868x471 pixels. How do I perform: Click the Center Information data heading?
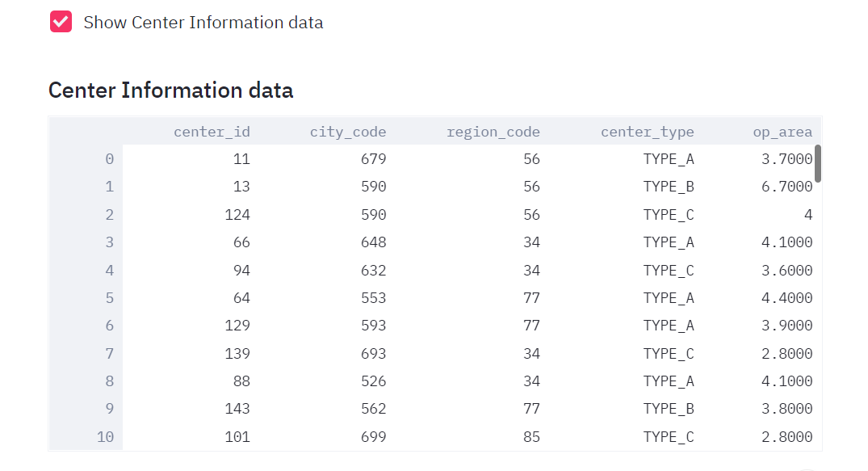click(x=170, y=90)
